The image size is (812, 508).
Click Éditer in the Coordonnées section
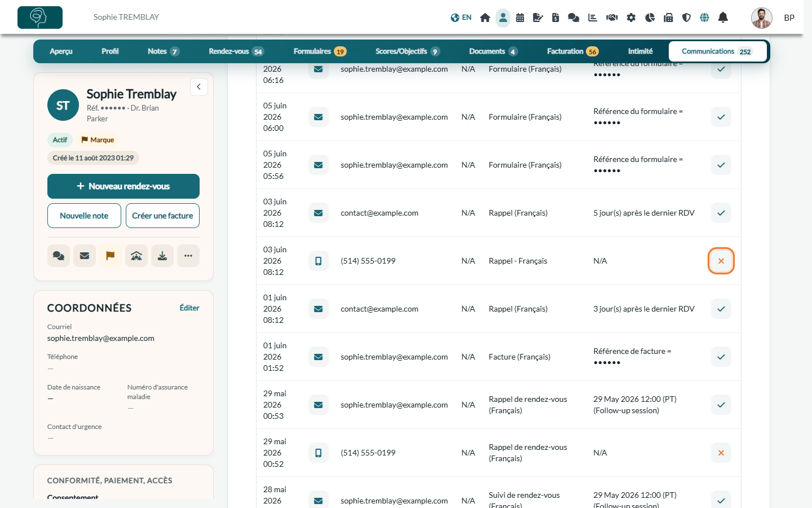click(189, 308)
